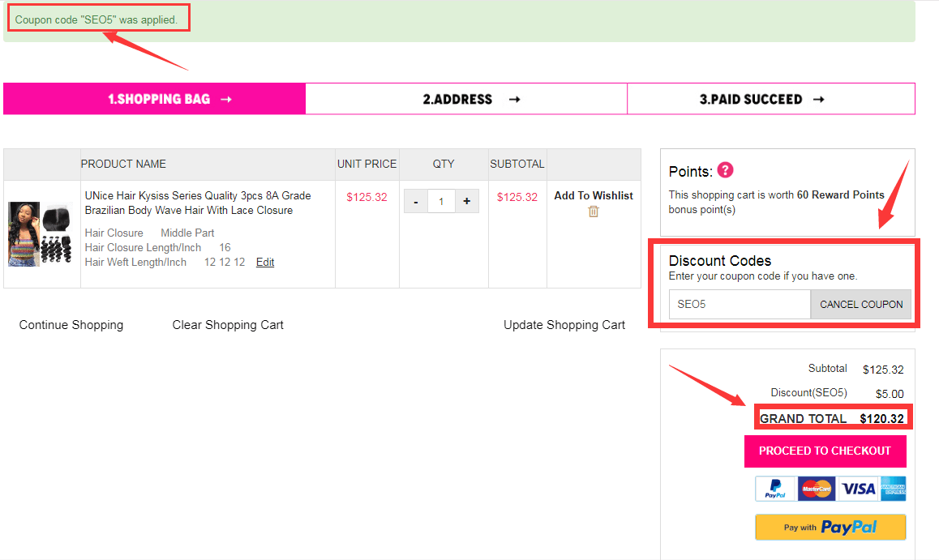
Task: Click the Discount Codes heading
Action: click(x=720, y=261)
